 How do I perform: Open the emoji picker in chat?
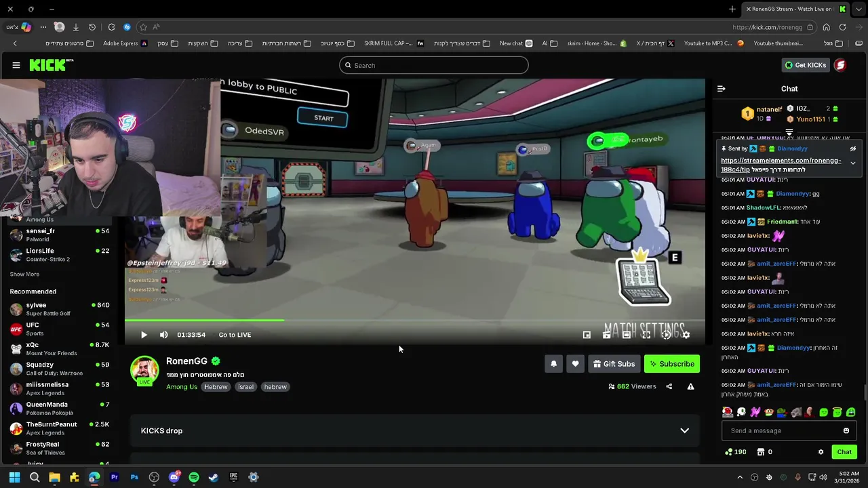(x=846, y=430)
